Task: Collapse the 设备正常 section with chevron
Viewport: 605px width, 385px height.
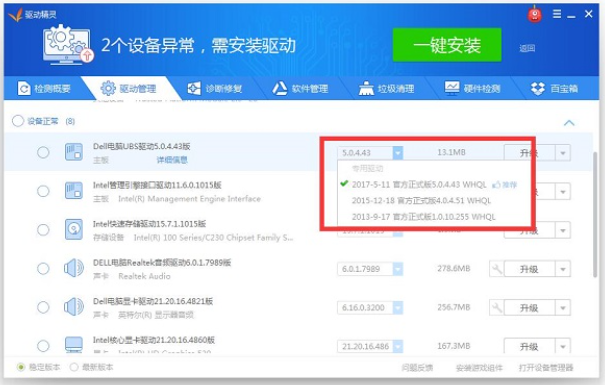Action: pos(569,123)
